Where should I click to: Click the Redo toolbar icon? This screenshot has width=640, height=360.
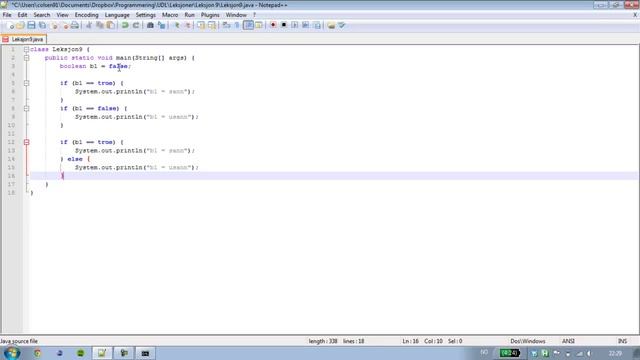pyautogui.click(x=136, y=25)
